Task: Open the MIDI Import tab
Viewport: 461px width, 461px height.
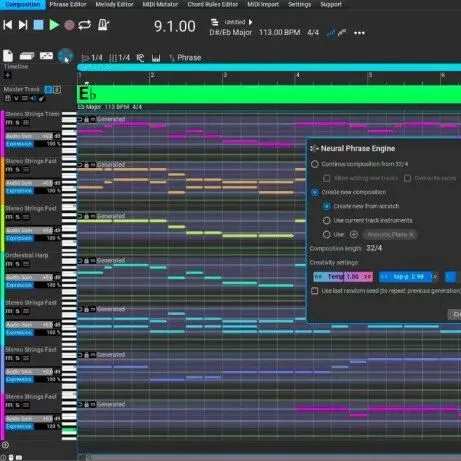Action: click(x=263, y=4)
